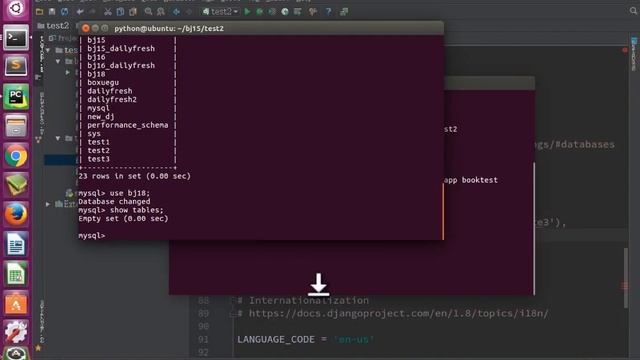The height and width of the screenshot is (360, 640).
Task: Click the Copy toolbar icon
Action: click(120, 12)
